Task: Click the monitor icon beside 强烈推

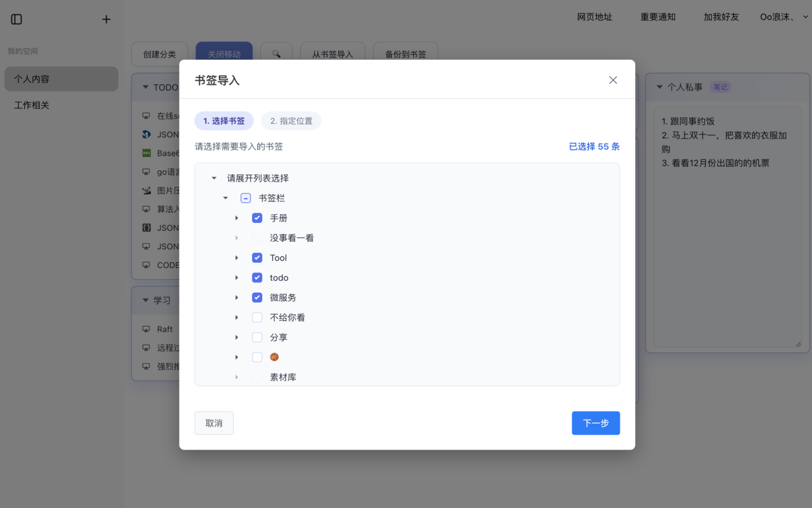Action: tap(147, 366)
